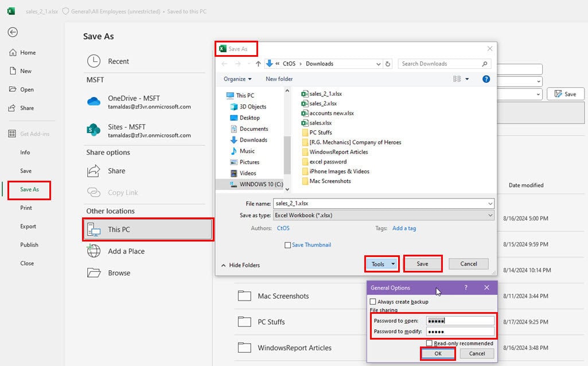Open the Browse folder icon

94,272
